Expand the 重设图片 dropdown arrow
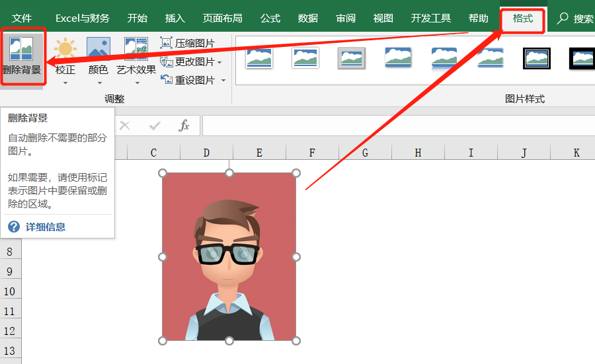 click(x=223, y=81)
